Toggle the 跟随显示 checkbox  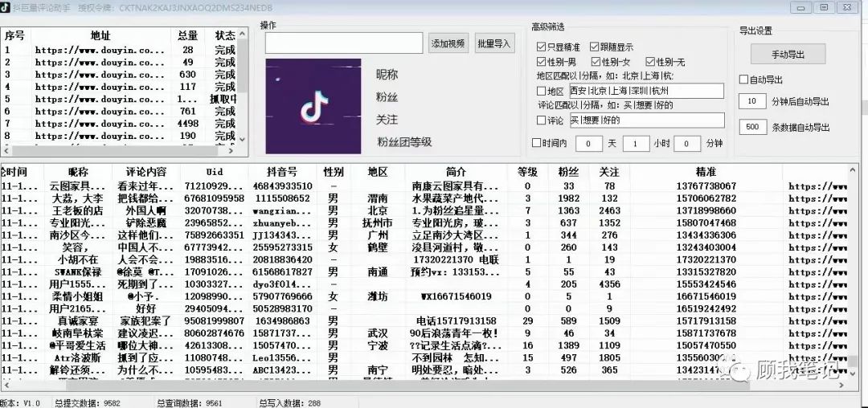tap(595, 47)
